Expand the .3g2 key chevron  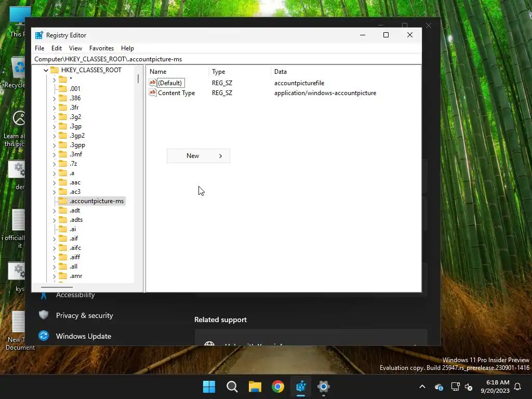click(54, 117)
